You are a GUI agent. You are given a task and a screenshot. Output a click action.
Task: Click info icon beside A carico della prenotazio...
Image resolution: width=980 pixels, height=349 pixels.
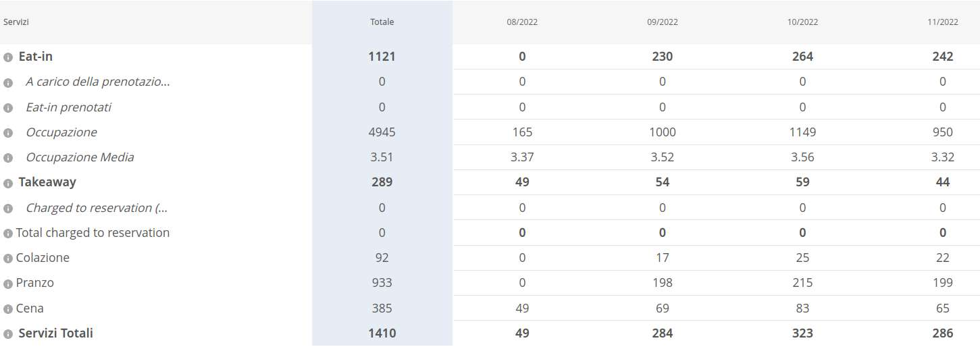tap(8, 83)
